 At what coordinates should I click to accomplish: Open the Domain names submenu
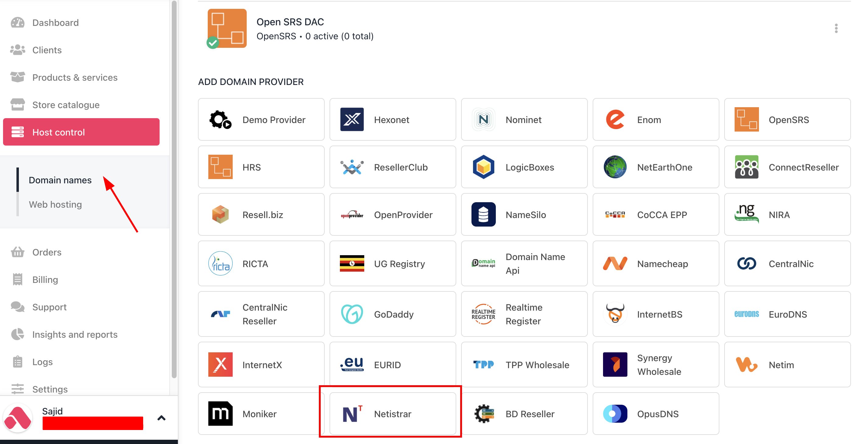(60, 180)
